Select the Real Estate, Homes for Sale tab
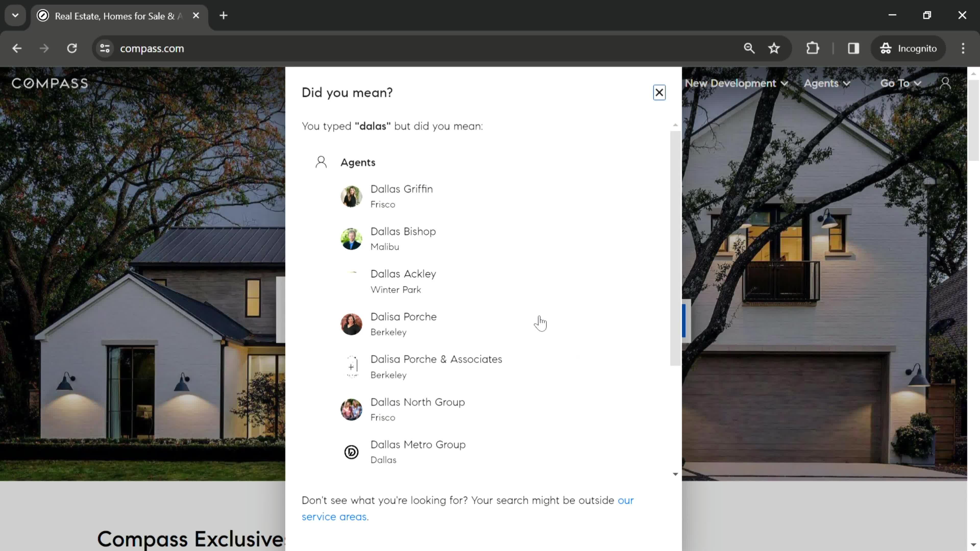Viewport: 980px width, 551px height. click(x=119, y=16)
